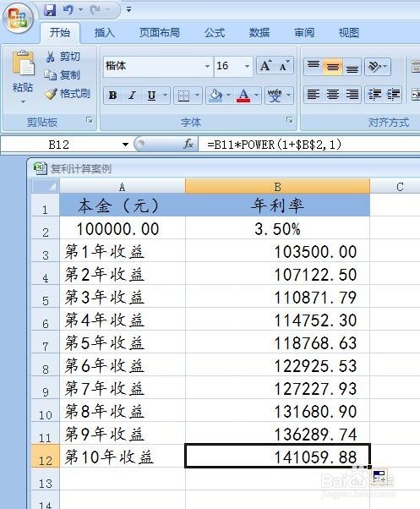
Task: Open Customize Quick Access Toolbar dropdown
Action: (128, 10)
